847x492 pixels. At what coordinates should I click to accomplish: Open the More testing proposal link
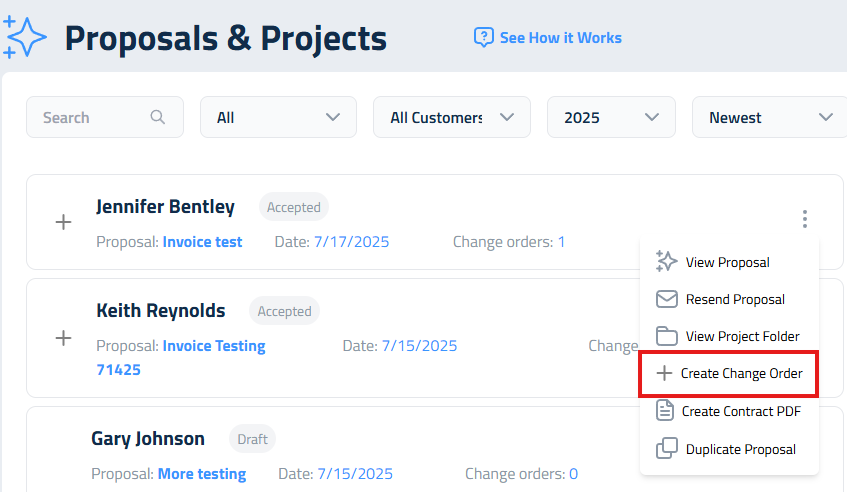tap(201, 473)
